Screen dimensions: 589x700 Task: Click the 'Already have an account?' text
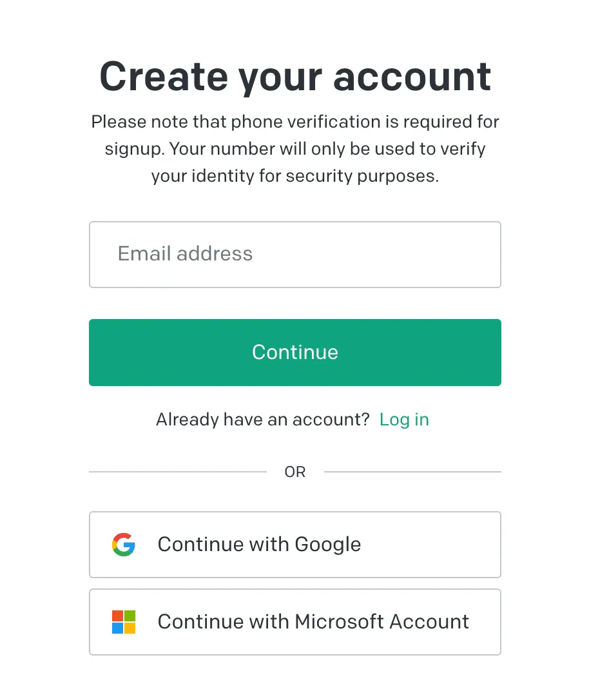pyautogui.click(x=262, y=420)
